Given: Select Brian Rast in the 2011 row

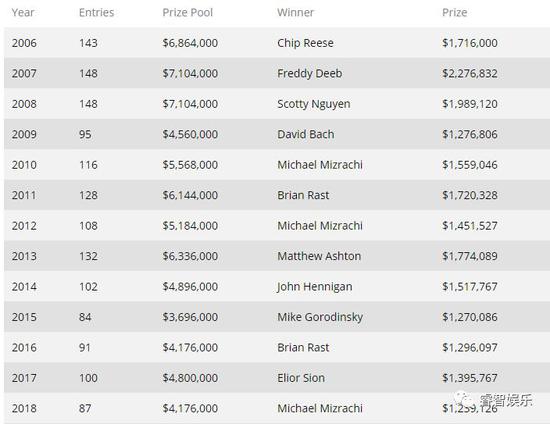Looking at the screenshot, I should [303, 195].
